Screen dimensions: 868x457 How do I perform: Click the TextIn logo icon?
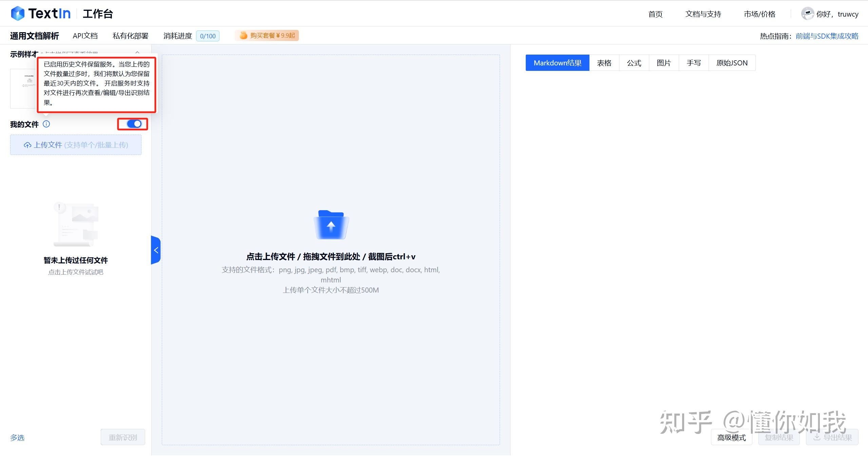[18, 13]
